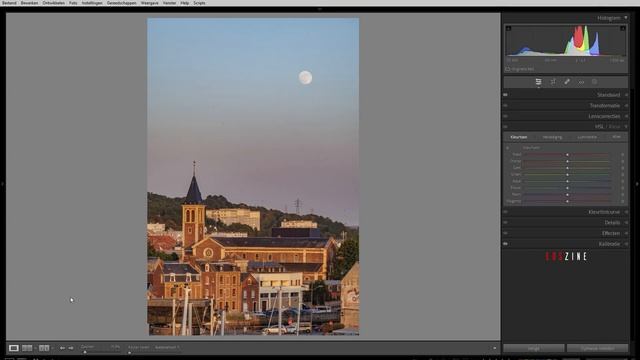Expand the Standaard panel triangle
Screen dimensions: 640x360
[626, 95]
